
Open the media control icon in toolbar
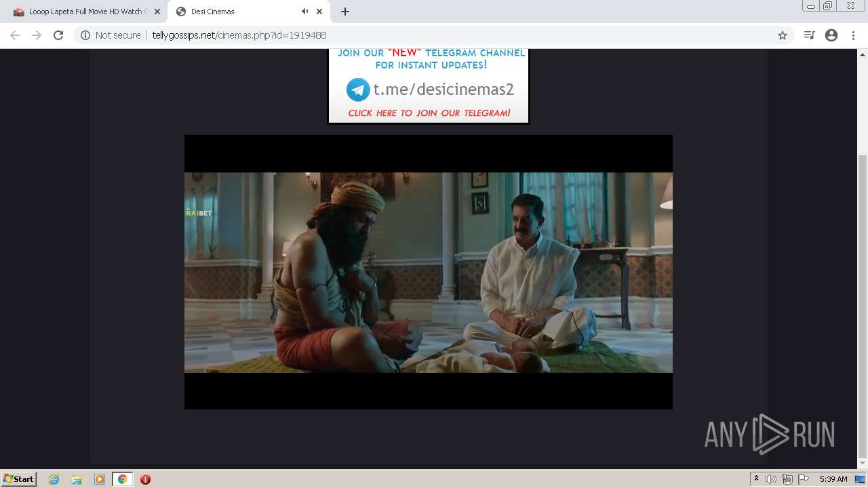809,35
